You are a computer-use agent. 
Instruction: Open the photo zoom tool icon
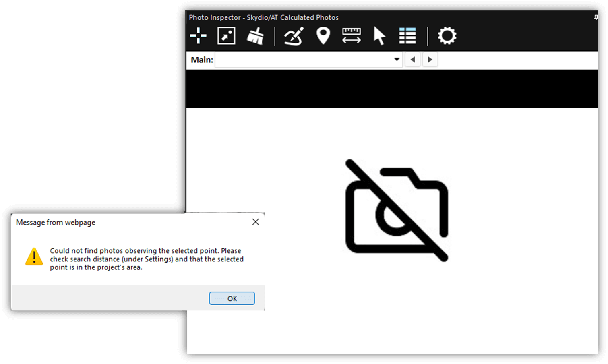tap(226, 35)
